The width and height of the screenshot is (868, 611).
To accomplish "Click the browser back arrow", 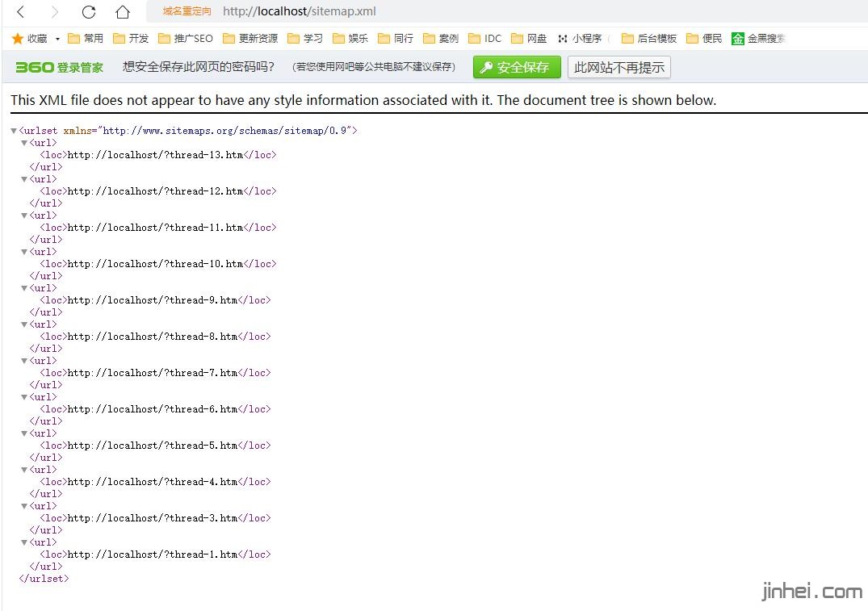I will point(21,12).
